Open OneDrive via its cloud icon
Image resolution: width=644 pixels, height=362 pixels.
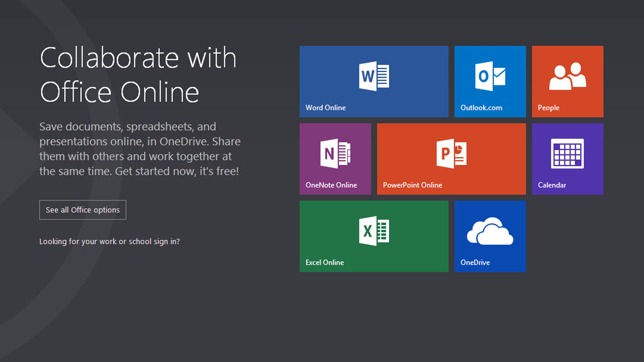tap(490, 231)
